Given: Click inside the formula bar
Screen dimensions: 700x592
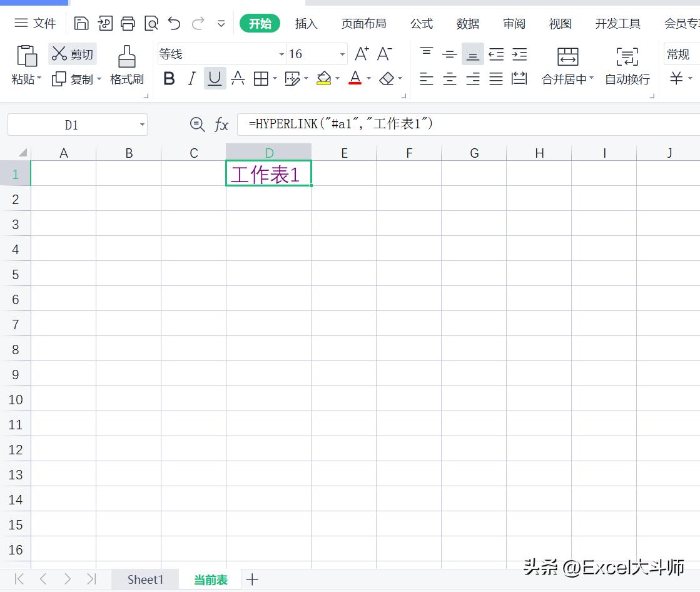Looking at the screenshot, I should [x=375, y=125].
